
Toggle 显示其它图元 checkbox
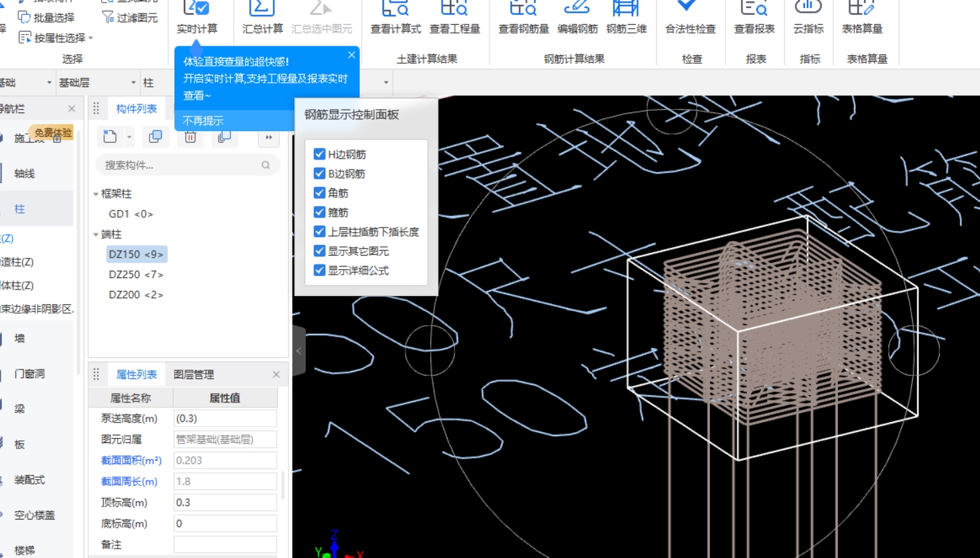320,251
